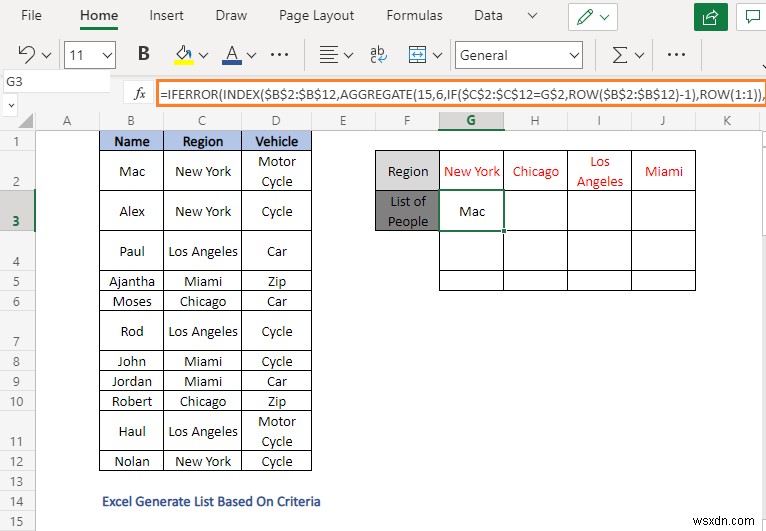Expand the alignment dropdown arrow
766x531 pixels.
point(348,55)
